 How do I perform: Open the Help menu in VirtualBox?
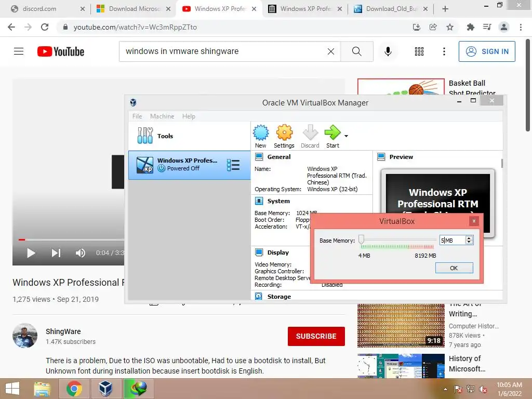tap(189, 116)
